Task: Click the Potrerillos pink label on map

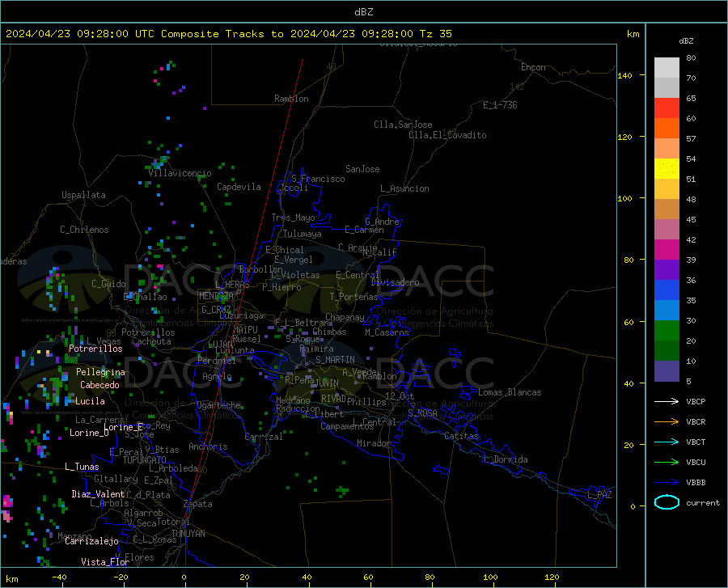Action: click(x=95, y=349)
